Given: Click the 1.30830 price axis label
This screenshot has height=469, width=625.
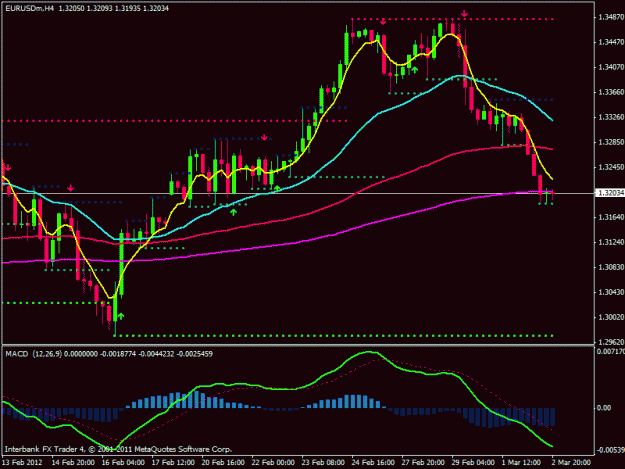Looking at the screenshot, I should [x=611, y=267].
